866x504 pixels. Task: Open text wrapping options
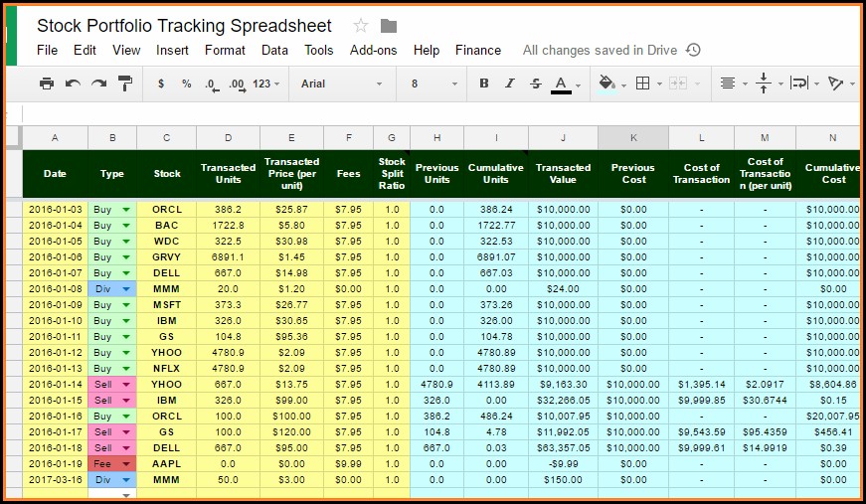point(799,84)
